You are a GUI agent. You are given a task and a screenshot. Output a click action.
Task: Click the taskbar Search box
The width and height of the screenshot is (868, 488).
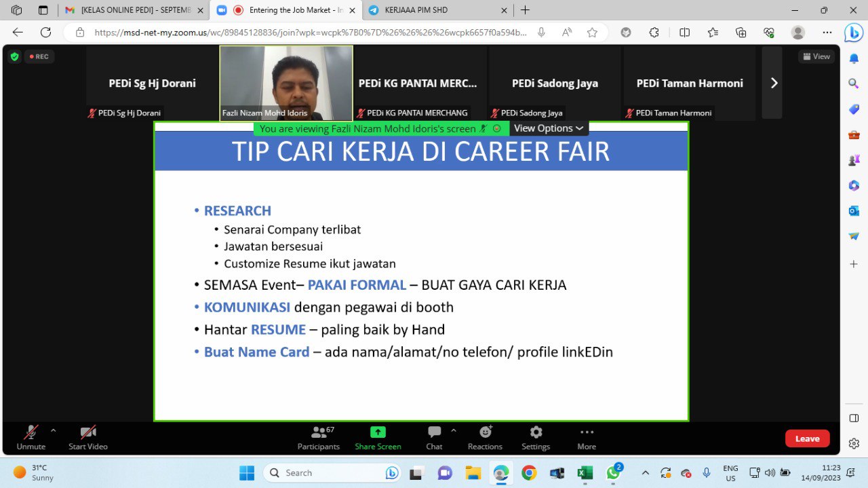(333, 472)
